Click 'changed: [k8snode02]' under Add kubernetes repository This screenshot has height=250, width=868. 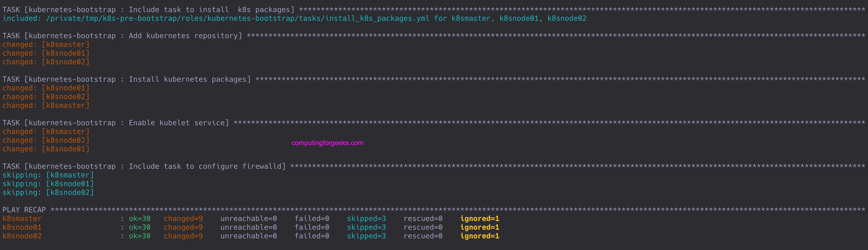(46, 62)
